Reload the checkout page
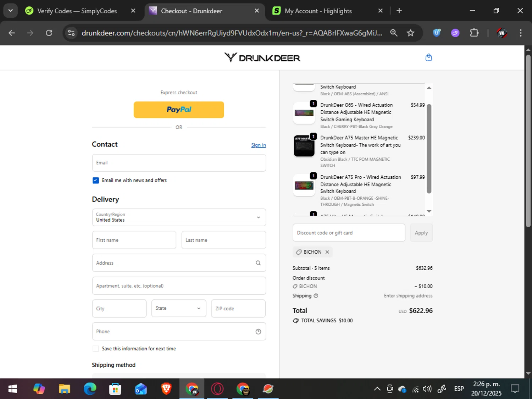The height and width of the screenshot is (399, 532). click(x=49, y=33)
